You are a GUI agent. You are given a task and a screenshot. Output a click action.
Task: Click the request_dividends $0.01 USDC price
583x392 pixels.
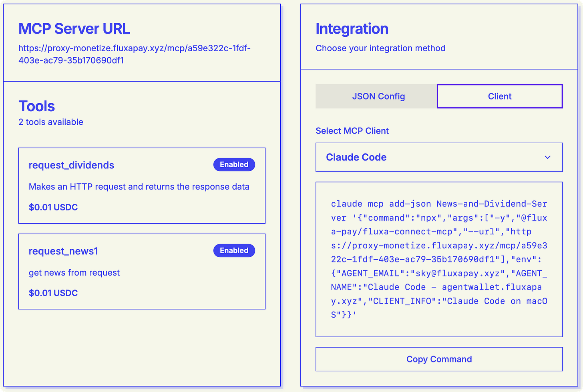[53, 207]
